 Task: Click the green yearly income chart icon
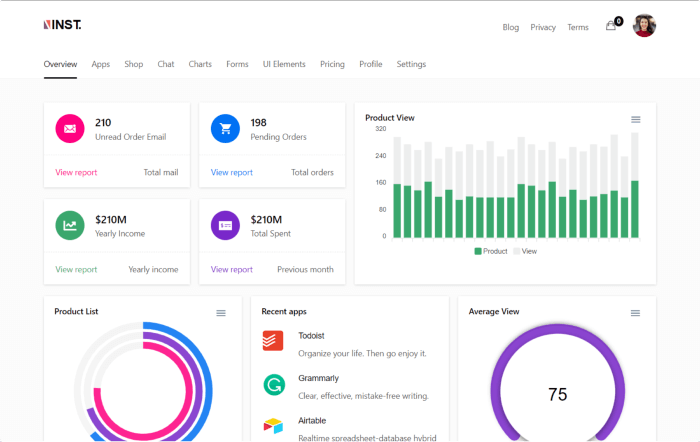[70, 225]
